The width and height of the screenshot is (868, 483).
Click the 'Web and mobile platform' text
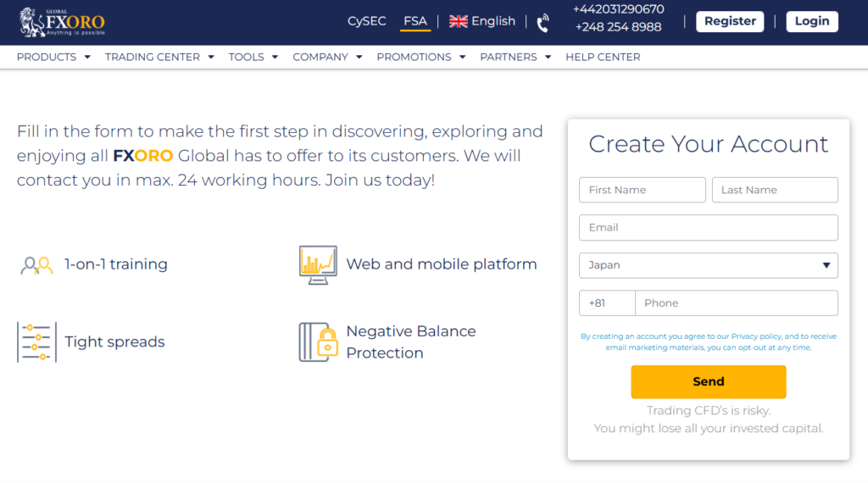[x=441, y=264]
